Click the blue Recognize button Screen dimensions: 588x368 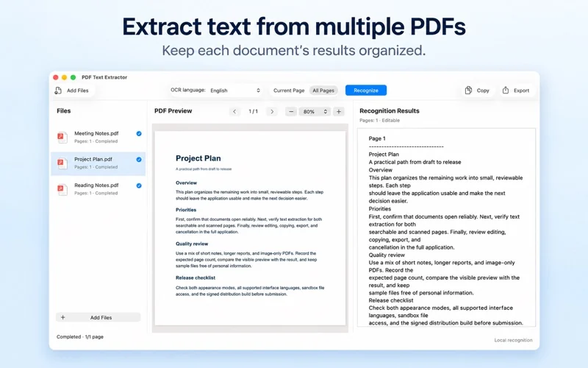(x=366, y=91)
